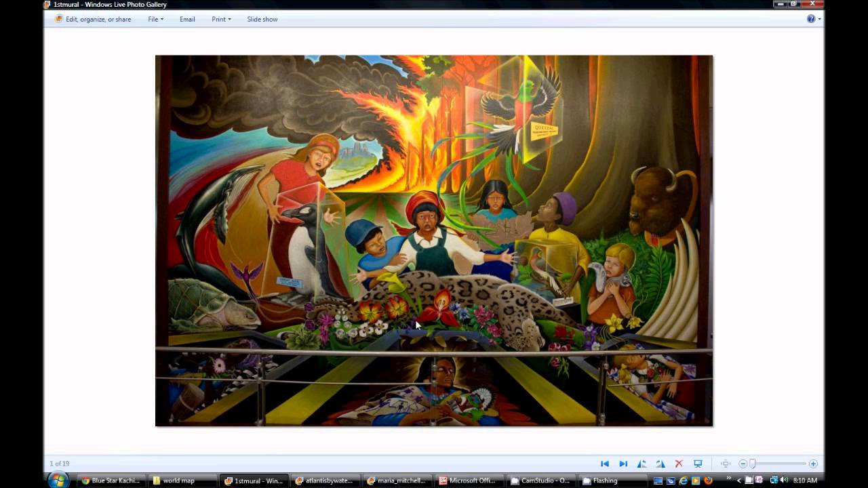Delete the photo with the red X
868x488 pixels.
coord(679,464)
